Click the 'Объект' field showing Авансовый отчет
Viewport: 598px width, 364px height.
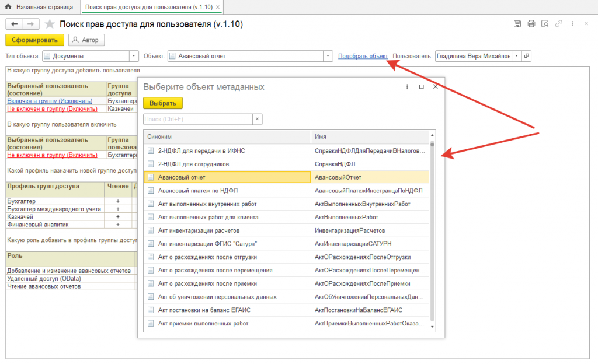tap(246, 56)
